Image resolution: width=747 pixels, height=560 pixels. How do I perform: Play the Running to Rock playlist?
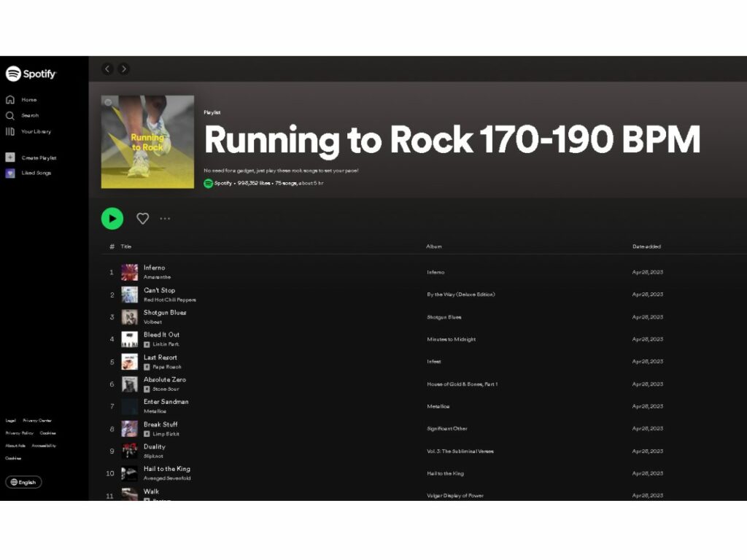[112, 218]
